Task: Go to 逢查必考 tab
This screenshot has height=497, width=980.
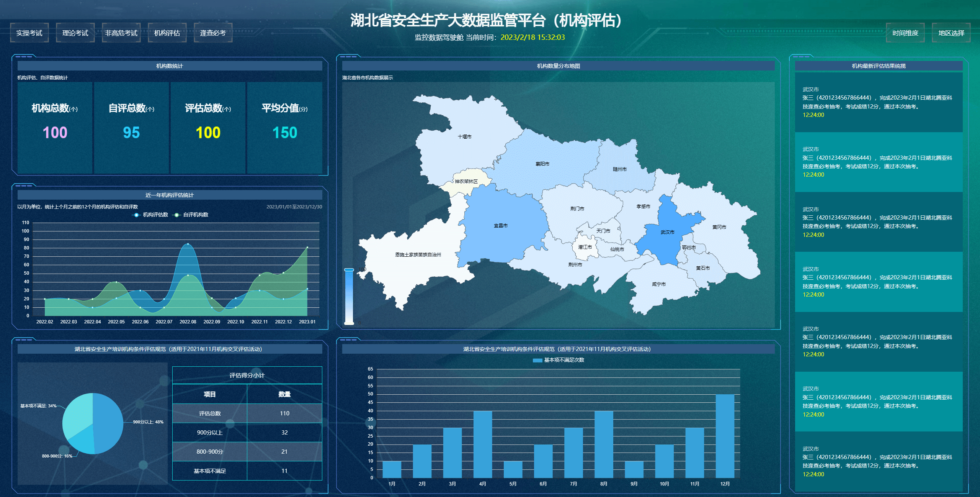Action: tap(213, 33)
